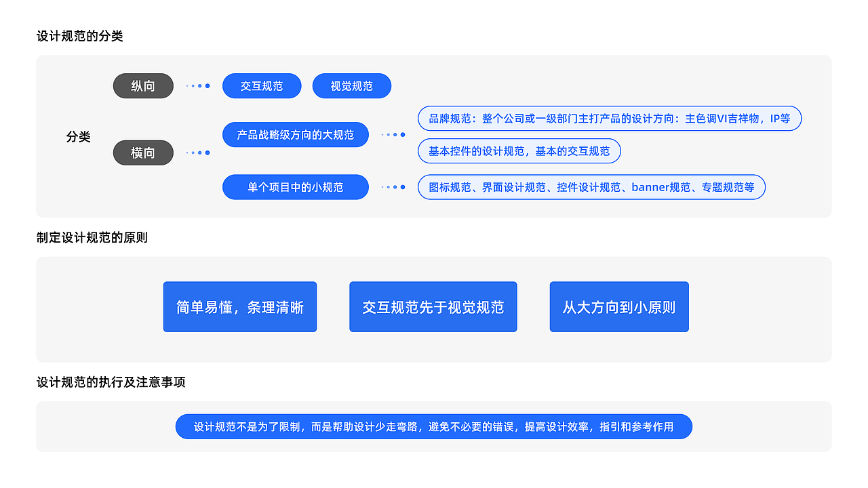Select the 品牌规范 outlined tag
Screen dimensions: 868x488
(609, 118)
